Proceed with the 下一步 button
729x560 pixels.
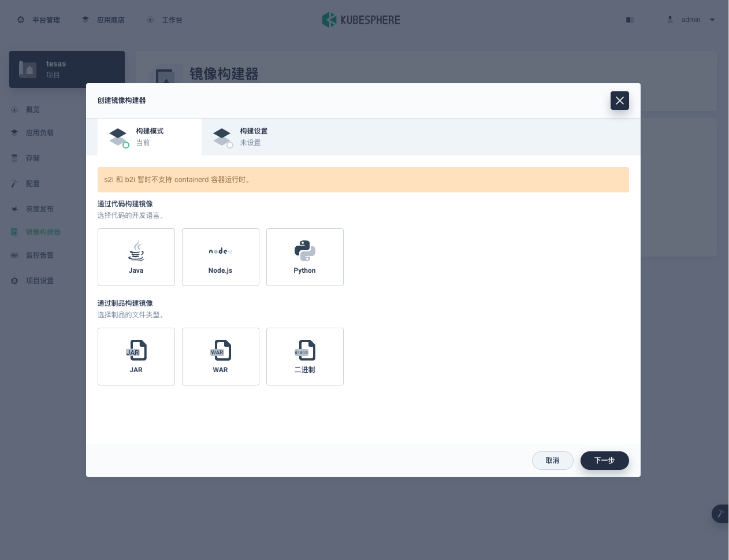[x=605, y=461]
